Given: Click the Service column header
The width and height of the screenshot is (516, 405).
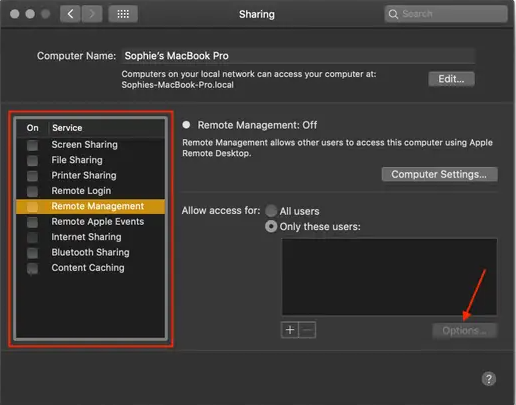Looking at the screenshot, I should click(x=67, y=128).
